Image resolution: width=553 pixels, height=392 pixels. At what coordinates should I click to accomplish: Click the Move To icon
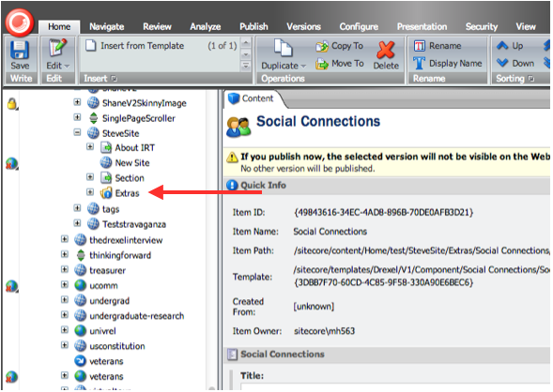(x=322, y=64)
